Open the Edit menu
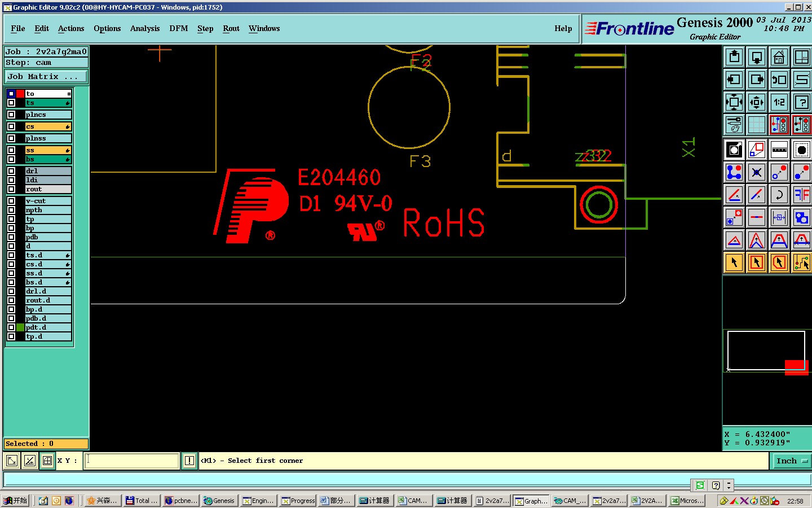 (x=42, y=28)
